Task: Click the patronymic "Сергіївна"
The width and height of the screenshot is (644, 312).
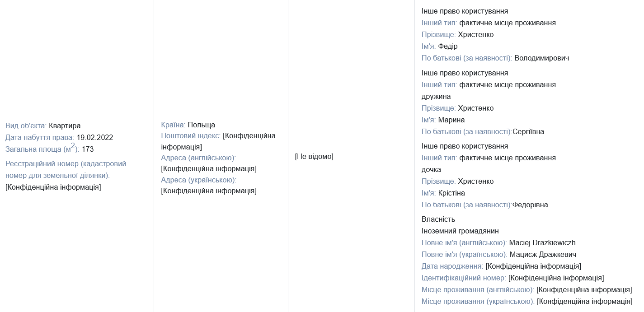Action: coord(528,132)
